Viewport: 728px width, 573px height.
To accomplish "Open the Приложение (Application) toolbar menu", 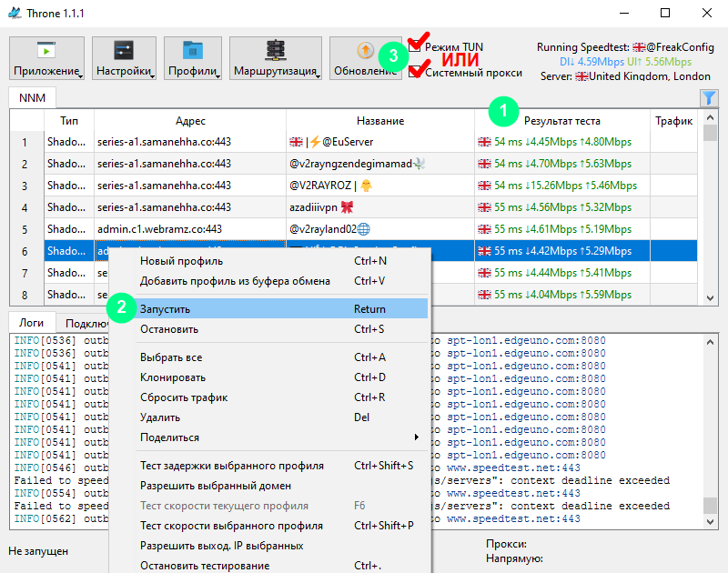I will pyautogui.click(x=49, y=58).
